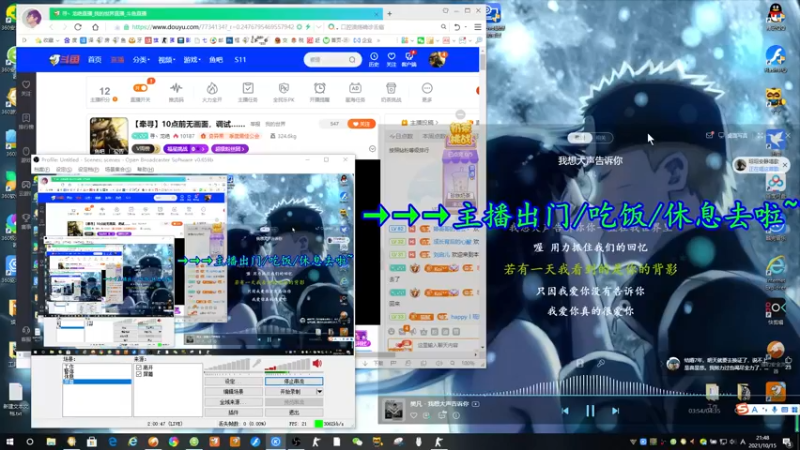Expand the 分类 dropdown in Douyu nav
Viewport: 800px width, 450px height.
click(x=141, y=60)
